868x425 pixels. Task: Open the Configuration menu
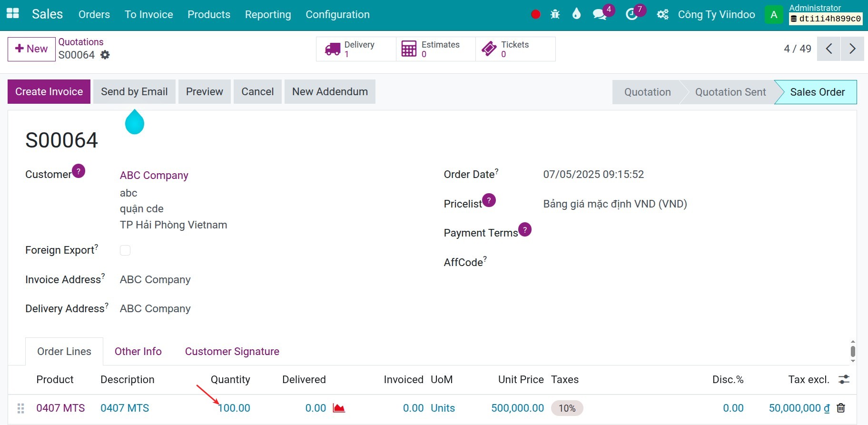[x=337, y=14]
